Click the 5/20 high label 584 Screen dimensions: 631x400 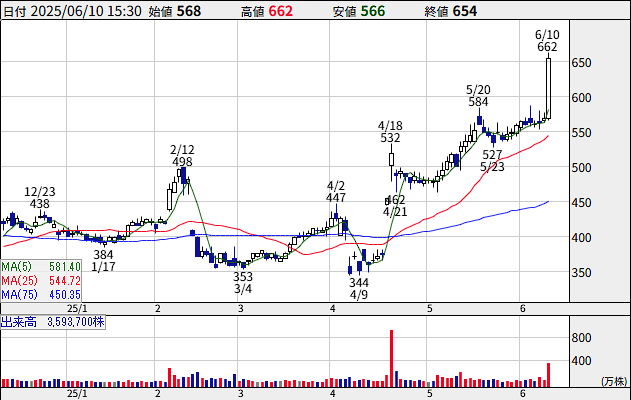478,101
